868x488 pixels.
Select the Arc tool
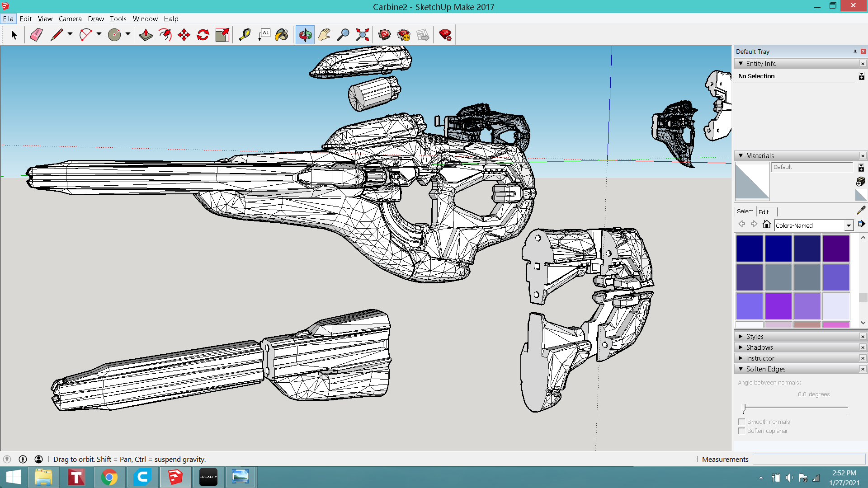85,35
